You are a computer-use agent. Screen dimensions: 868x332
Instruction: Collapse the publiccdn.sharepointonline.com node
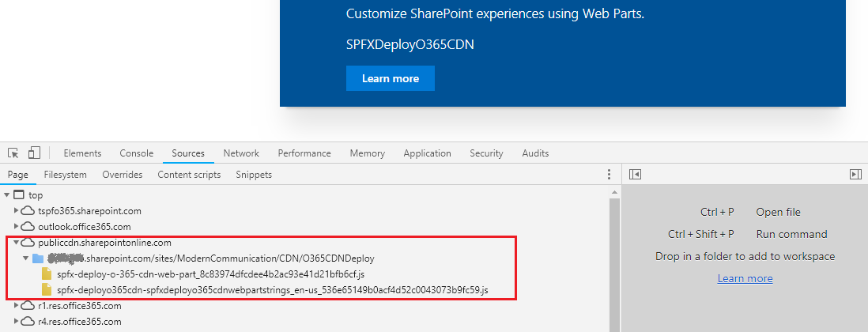17,243
